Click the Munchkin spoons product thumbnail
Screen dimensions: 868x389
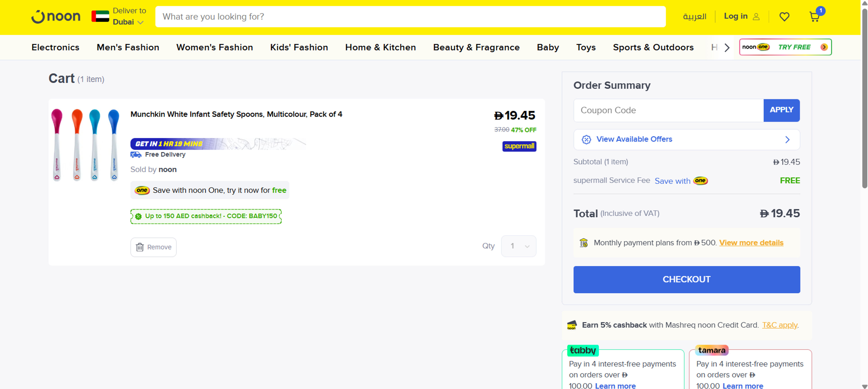click(x=86, y=145)
